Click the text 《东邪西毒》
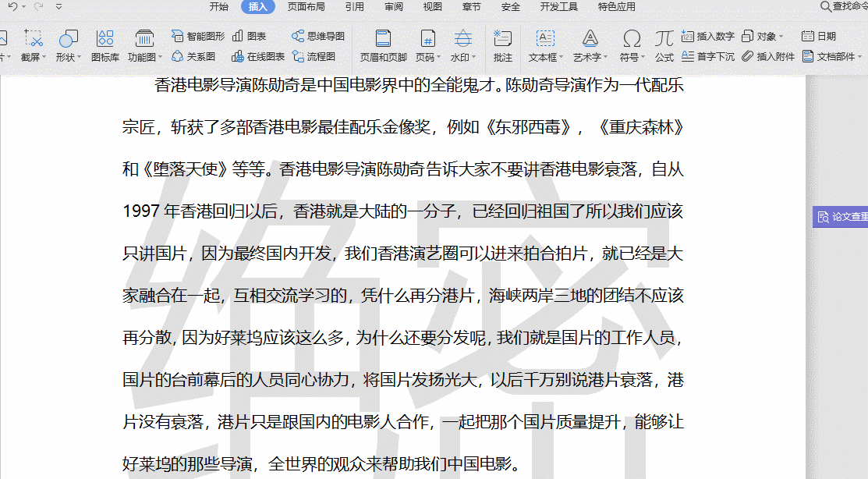868x479 pixels. pos(528,127)
